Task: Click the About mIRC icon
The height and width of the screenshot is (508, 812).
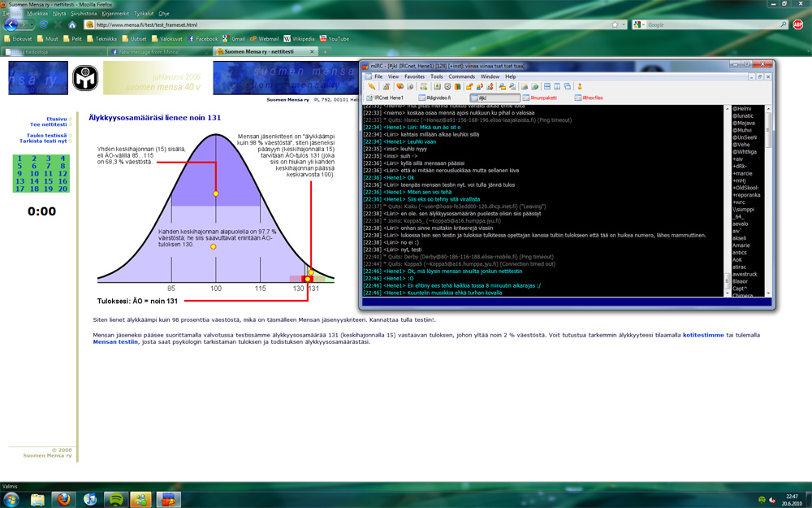Action: coord(580,87)
